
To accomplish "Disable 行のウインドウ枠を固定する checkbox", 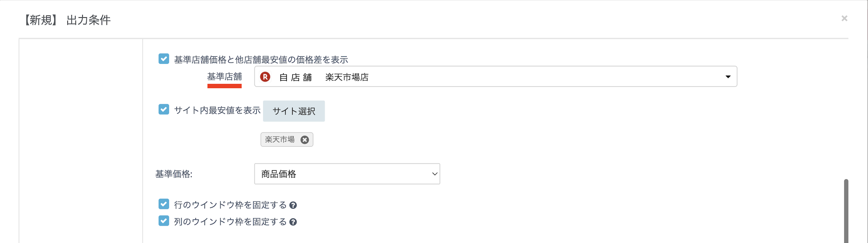I will click(164, 204).
